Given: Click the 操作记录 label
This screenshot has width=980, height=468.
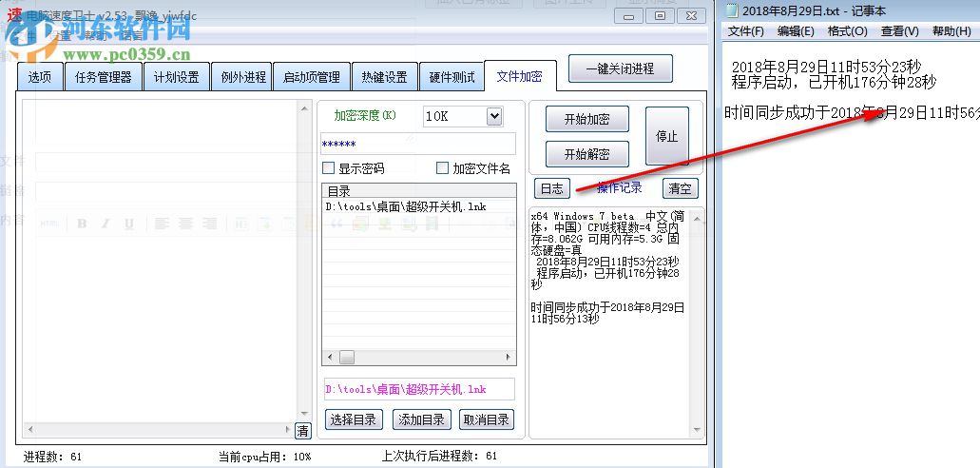Looking at the screenshot, I should [620, 187].
